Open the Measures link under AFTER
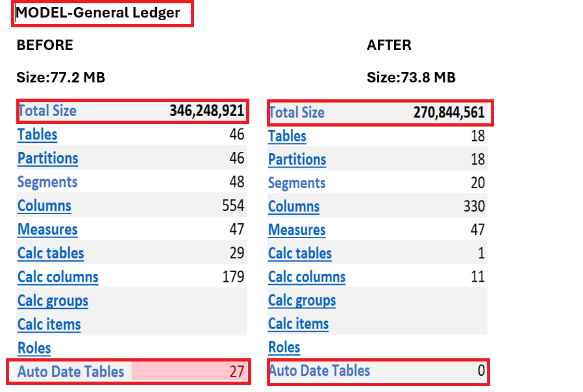The height and width of the screenshot is (392, 583). coord(297,230)
